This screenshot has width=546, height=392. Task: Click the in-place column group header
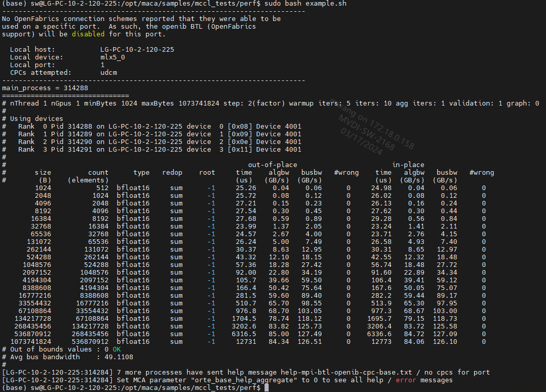tap(408, 164)
